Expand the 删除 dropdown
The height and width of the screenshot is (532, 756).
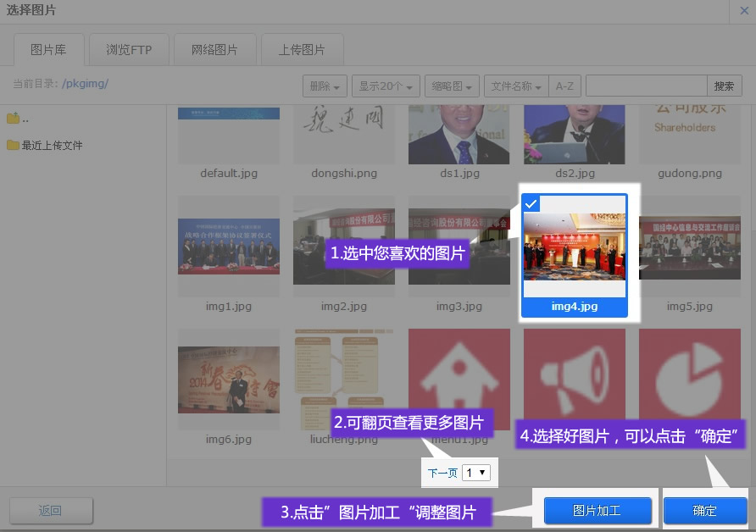click(x=325, y=86)
